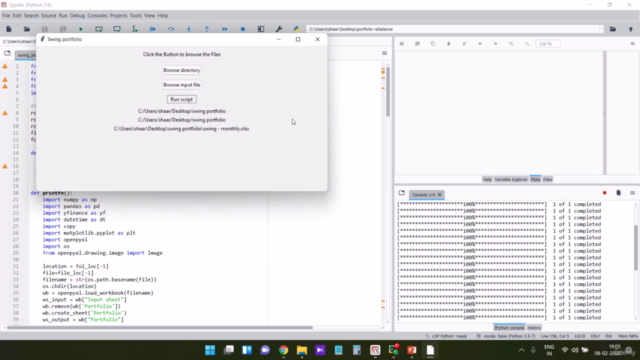Go to parent directory up arrow icon
This screenshot has height=360, width=640.
click(631, 29)
